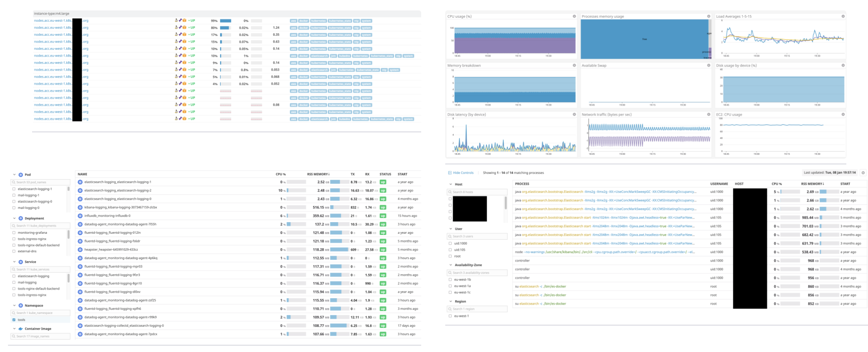The height and width of the screenshot is (352, 868).
Task: Click gear icon on Network traffic graph
Action: point(708,114)
